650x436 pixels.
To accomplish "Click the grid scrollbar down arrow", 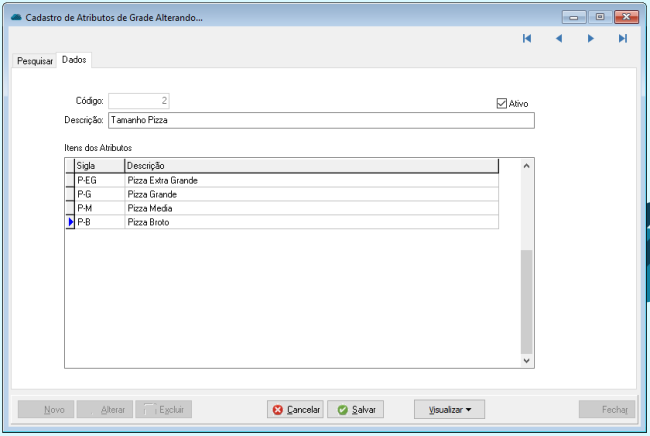I will (527, 359).
